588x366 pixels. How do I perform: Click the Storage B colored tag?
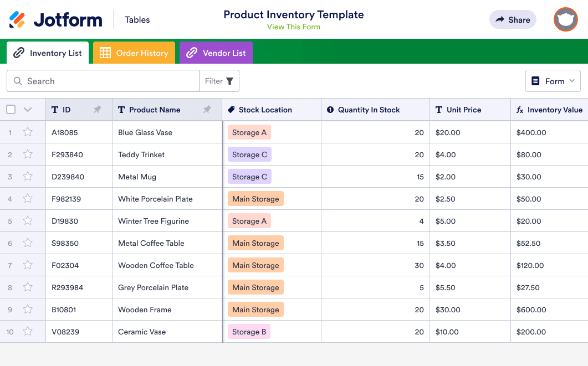tap(249, 332)
